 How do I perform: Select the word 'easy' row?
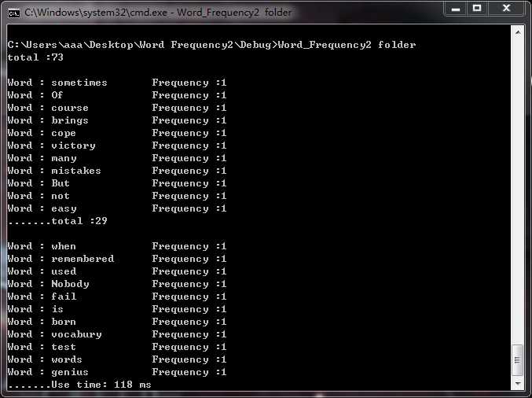(x=117, y=208)
